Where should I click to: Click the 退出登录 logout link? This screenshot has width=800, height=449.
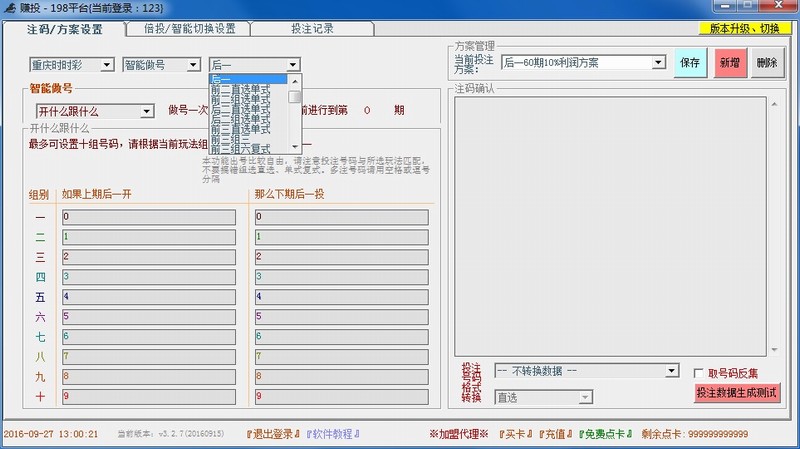tap(273, 434)
